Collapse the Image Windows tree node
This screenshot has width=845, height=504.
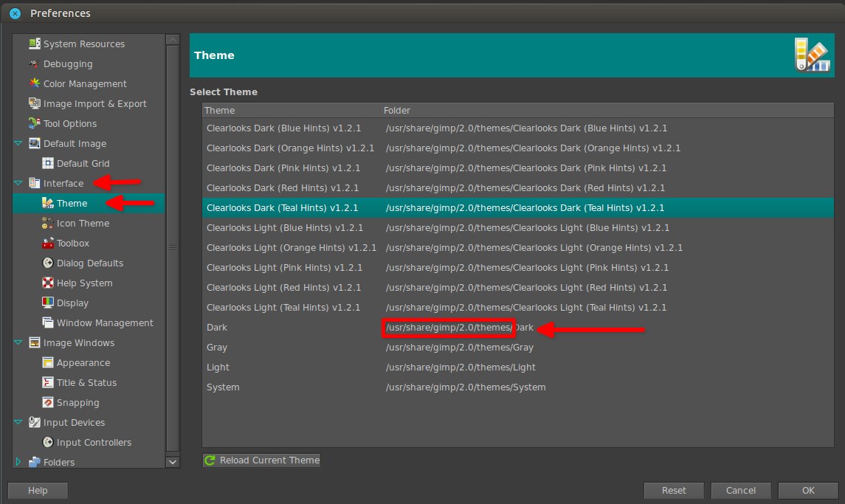click(x=18, y=343)
